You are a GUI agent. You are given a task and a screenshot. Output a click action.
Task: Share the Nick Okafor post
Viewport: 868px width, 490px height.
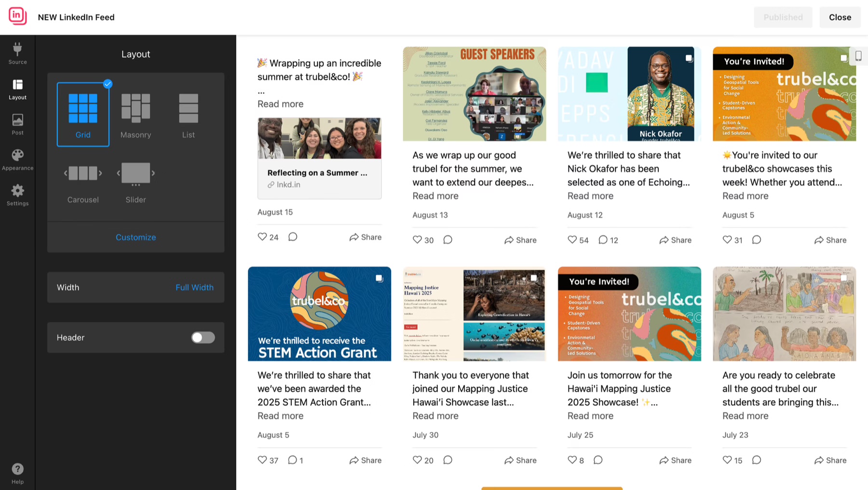point(675,239)
